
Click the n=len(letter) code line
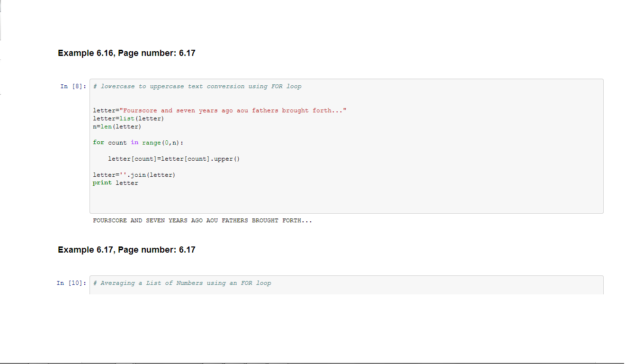coord(117,127)
